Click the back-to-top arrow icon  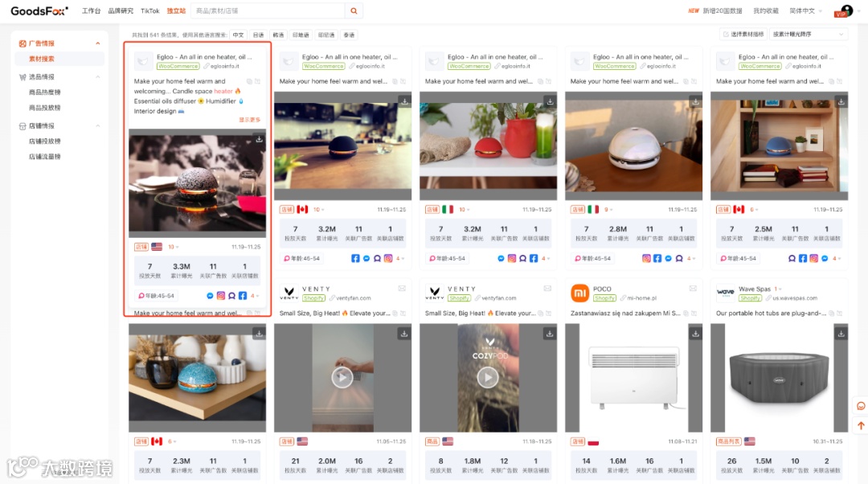[861, 426]
